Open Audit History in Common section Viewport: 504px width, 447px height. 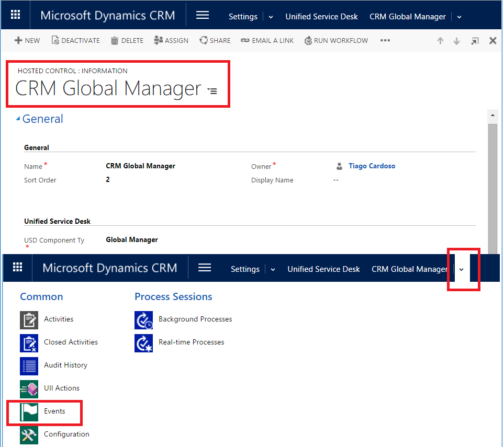click(x=65, y=365)
